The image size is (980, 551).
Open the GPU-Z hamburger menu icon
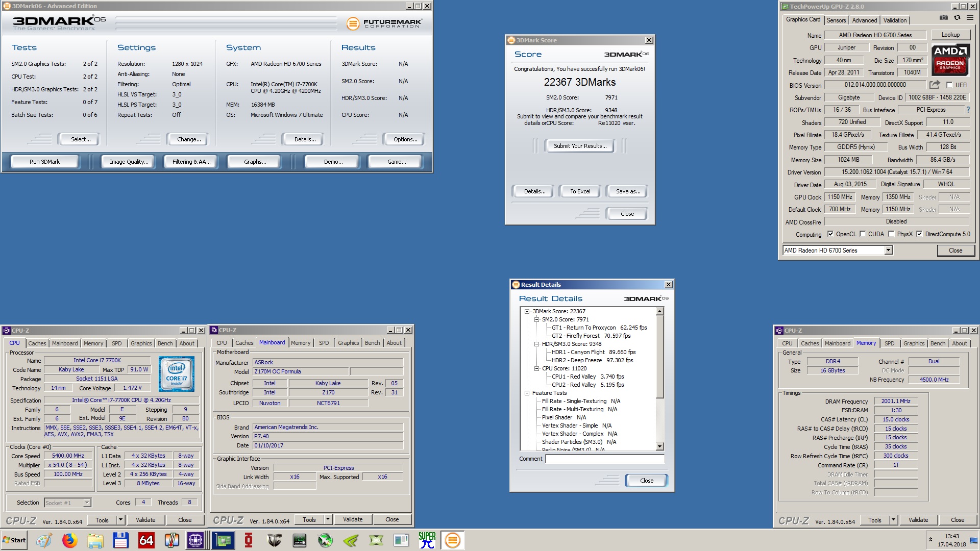coord(970,17)
